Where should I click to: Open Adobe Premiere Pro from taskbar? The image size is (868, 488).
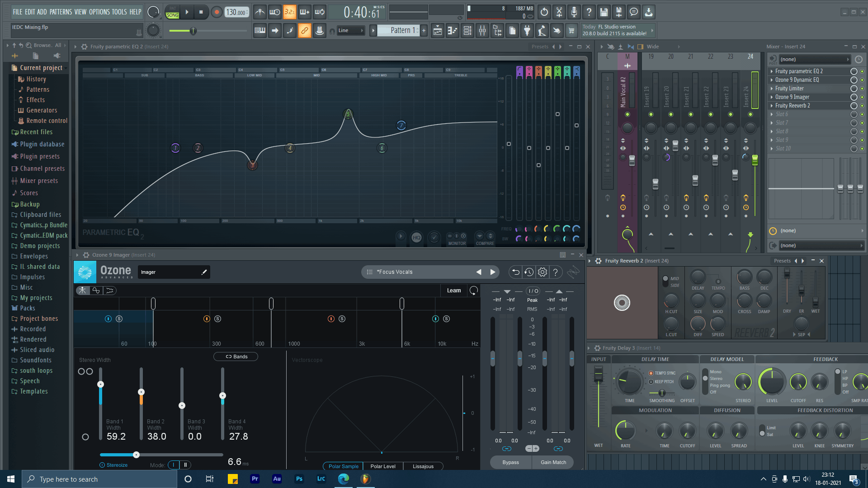tap(255, 479)
